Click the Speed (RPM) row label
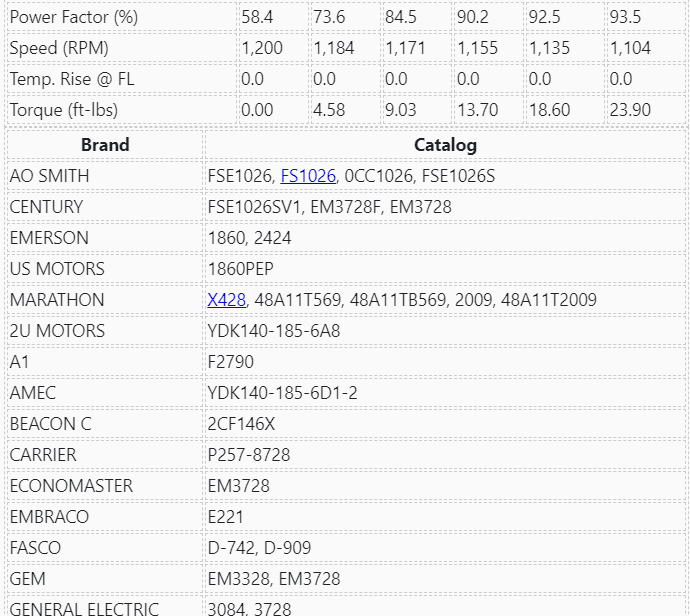Screen dimensions: 690x616 59,48
